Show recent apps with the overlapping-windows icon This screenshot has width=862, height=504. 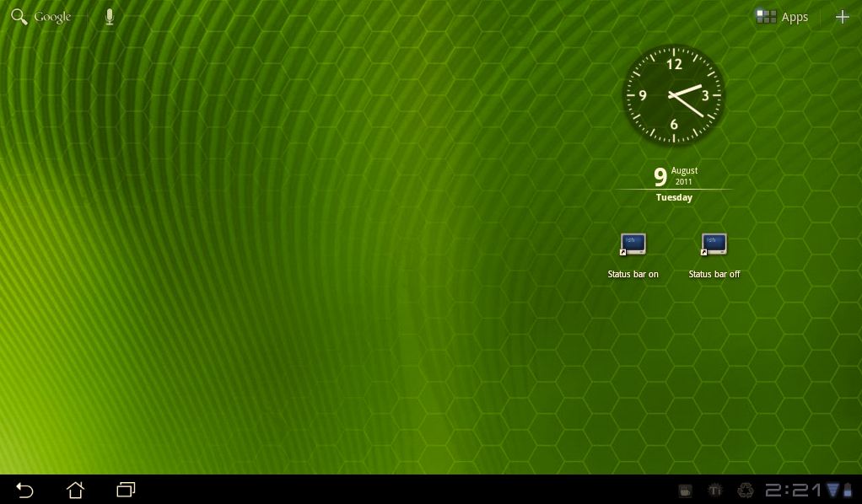pos(126,490)
